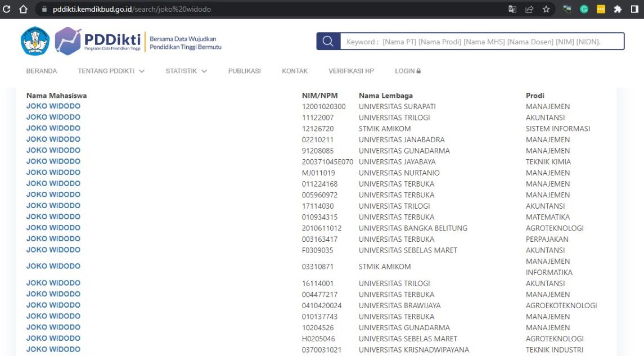Open Joko Widodo of Universitas Nurtanio
This screenshot has width=644, height=356.
(53, 173)
